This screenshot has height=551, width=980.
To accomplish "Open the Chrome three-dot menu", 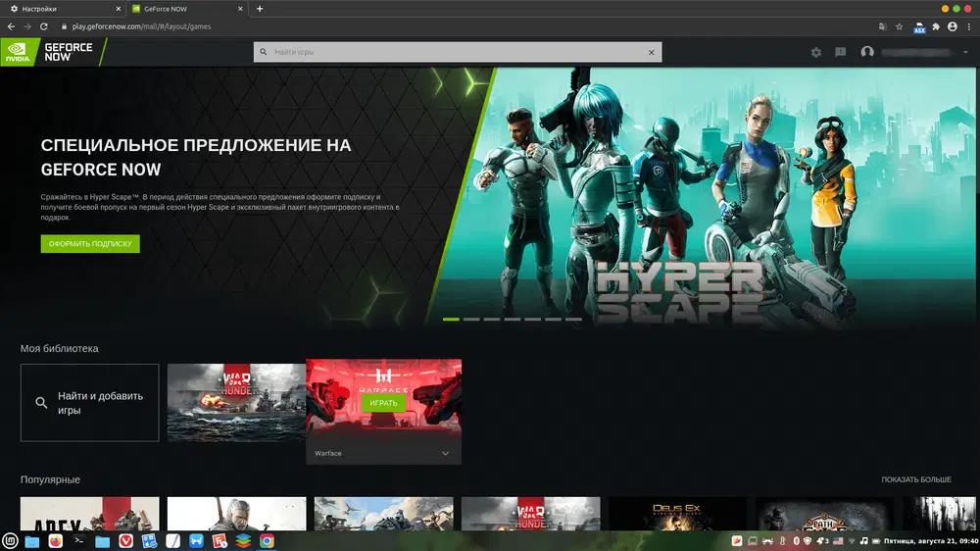I will click(x=969, y=26).
